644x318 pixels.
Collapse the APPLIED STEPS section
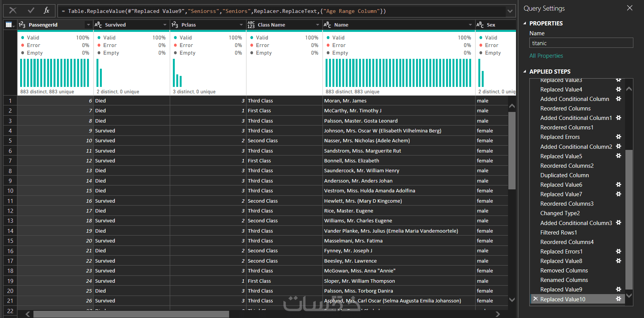pos(525,71)
